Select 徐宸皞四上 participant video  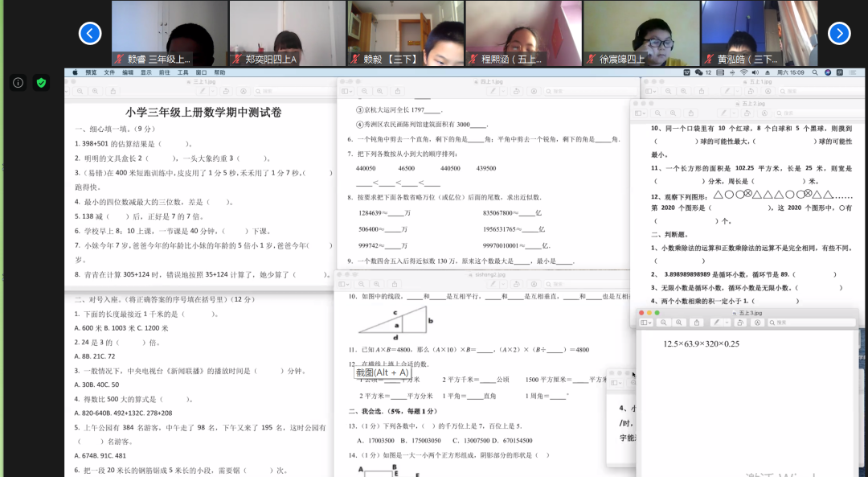point(641,33)
